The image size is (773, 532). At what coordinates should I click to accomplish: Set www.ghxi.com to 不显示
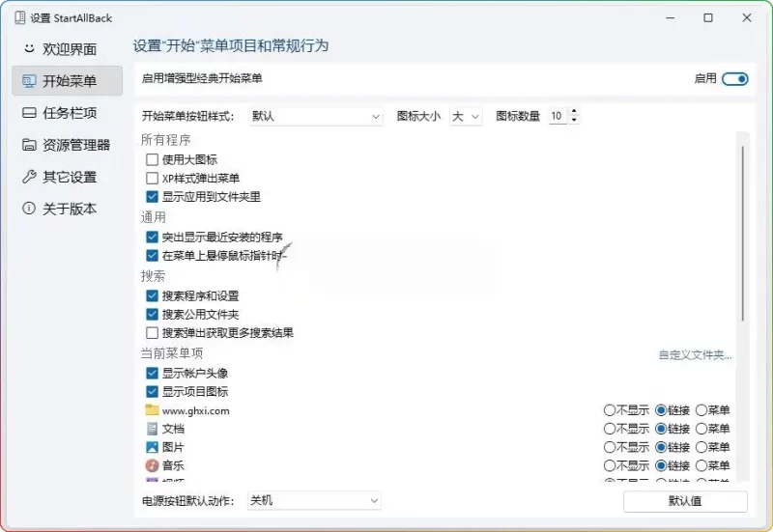(x=610, y=409)
